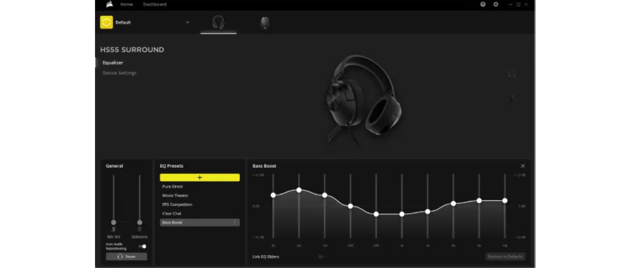
Task: Mute the mic via icon under Mic Vol slider
Action: tap(113, 229)
